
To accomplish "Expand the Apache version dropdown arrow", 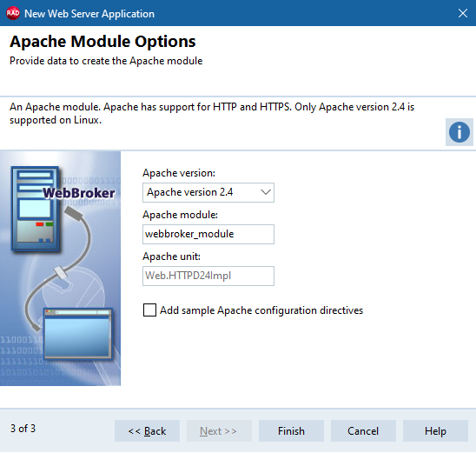I will tap(266, 192).
